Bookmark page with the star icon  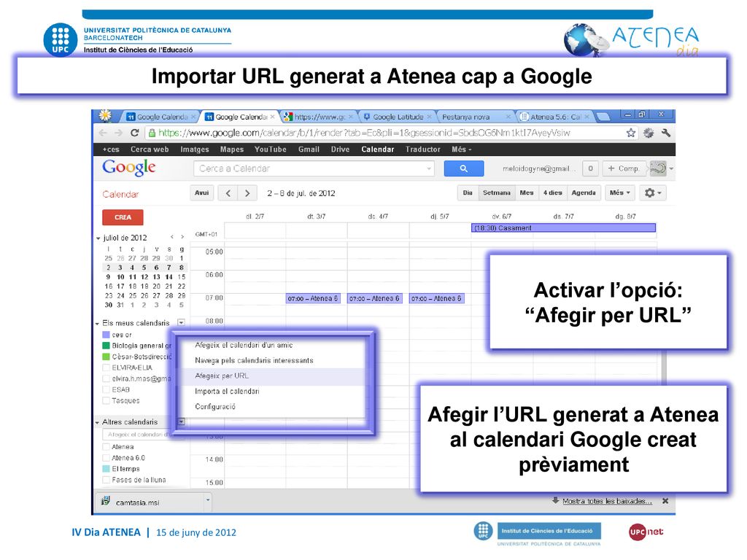tap(631, 133)
